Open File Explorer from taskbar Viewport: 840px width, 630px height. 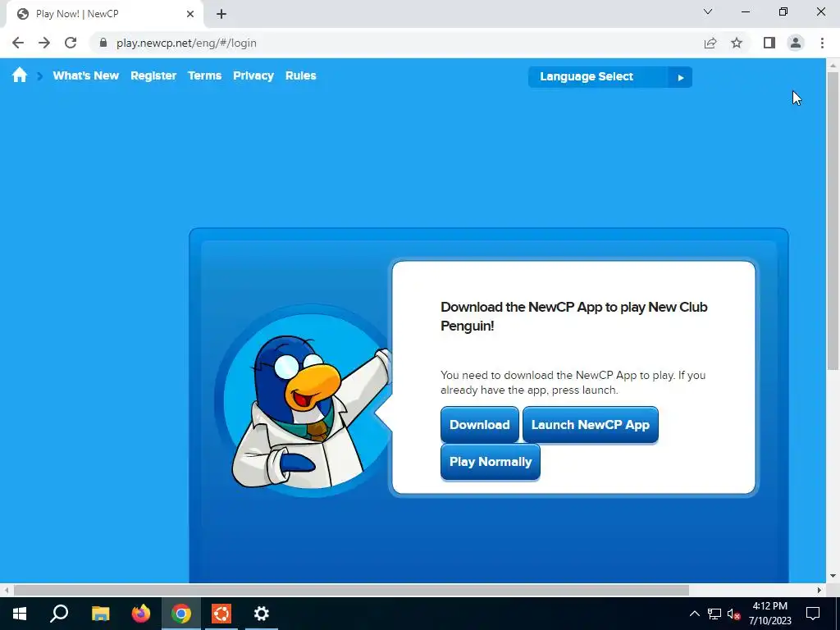100,614
